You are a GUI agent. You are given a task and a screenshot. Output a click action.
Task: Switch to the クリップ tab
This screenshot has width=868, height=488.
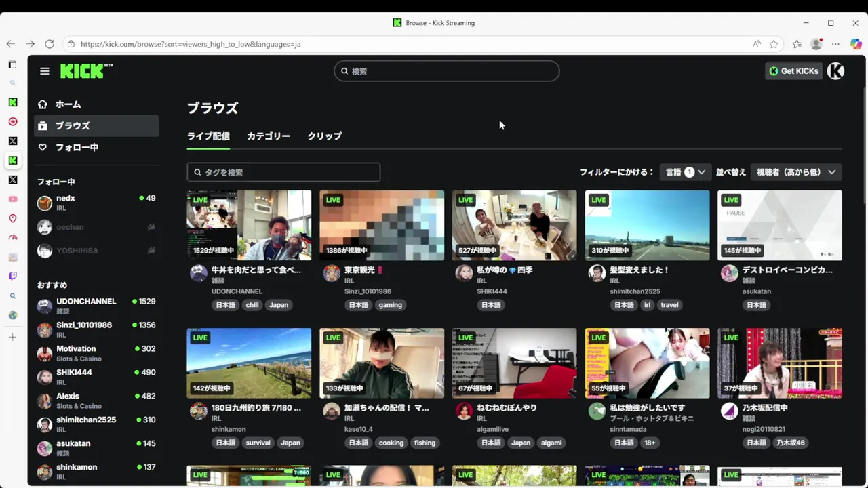[x=325, y=136]
